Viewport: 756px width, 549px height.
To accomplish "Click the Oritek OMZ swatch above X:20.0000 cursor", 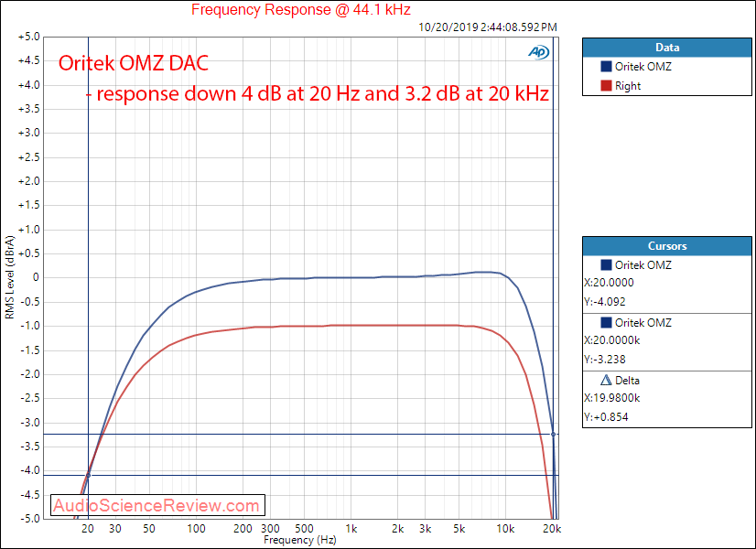I will click(x=606, y=264).
